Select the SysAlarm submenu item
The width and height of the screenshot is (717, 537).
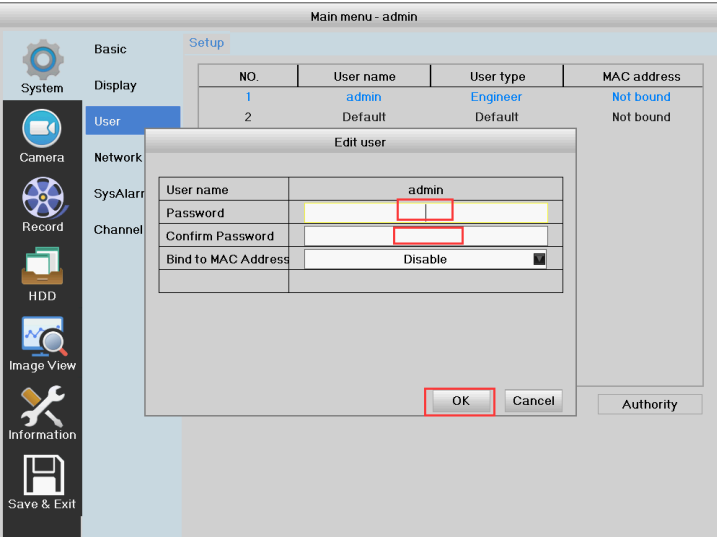click(x=119, y=193)
